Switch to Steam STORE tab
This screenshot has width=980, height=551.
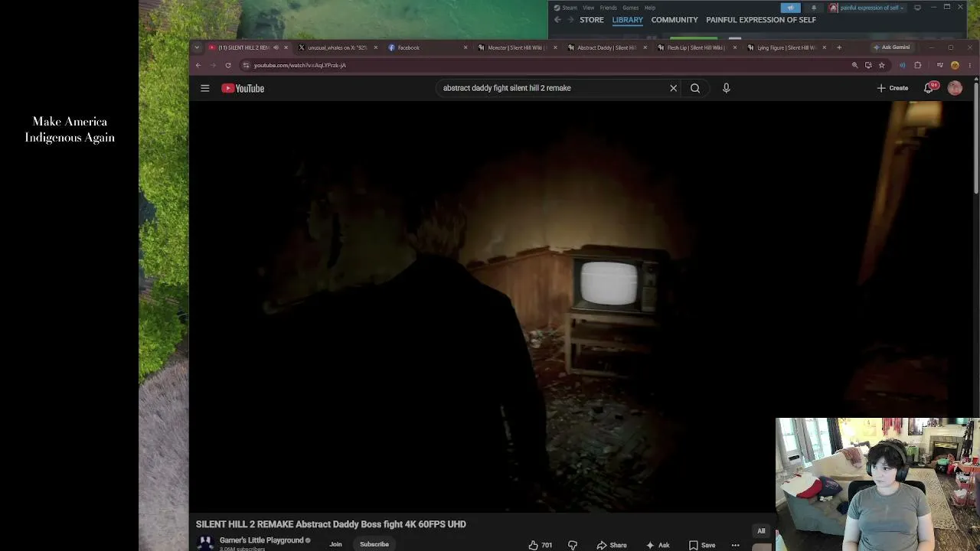click(x=592, y=20)
